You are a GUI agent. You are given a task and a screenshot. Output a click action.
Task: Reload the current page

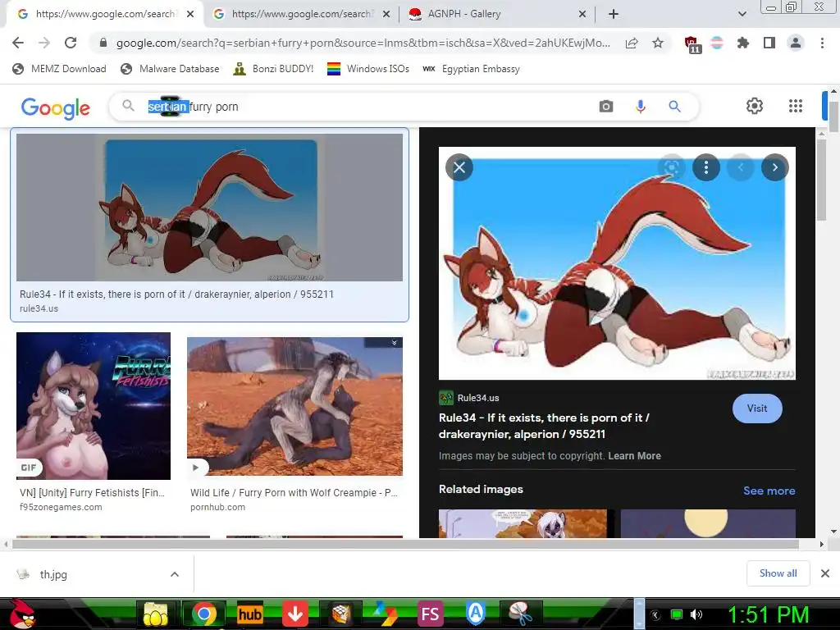pos(71,43)
